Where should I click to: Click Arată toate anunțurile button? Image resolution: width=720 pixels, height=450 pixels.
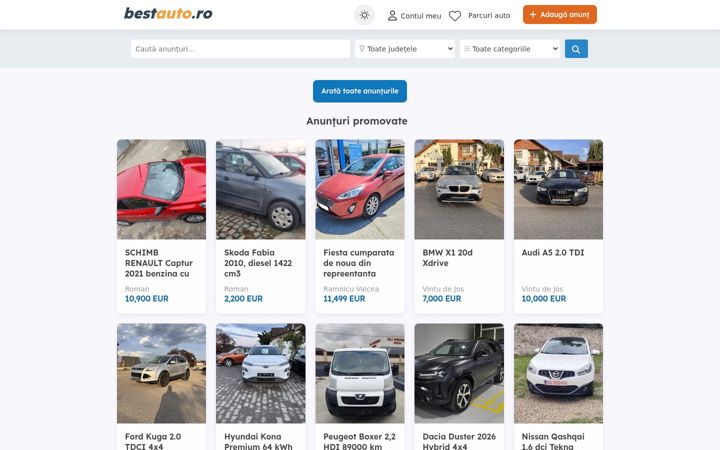pyautogui.click(x=360, y=91)
